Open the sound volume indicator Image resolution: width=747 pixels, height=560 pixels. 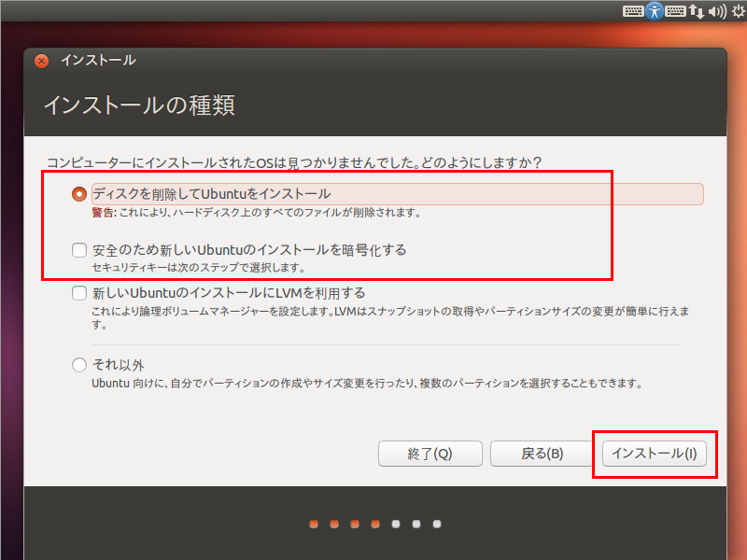coord(717,11)
